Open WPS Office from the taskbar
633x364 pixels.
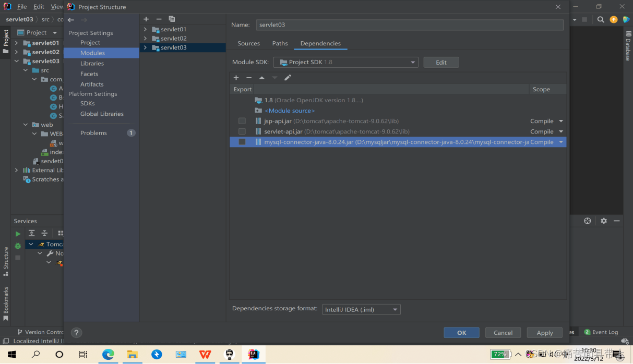(205, 354)
